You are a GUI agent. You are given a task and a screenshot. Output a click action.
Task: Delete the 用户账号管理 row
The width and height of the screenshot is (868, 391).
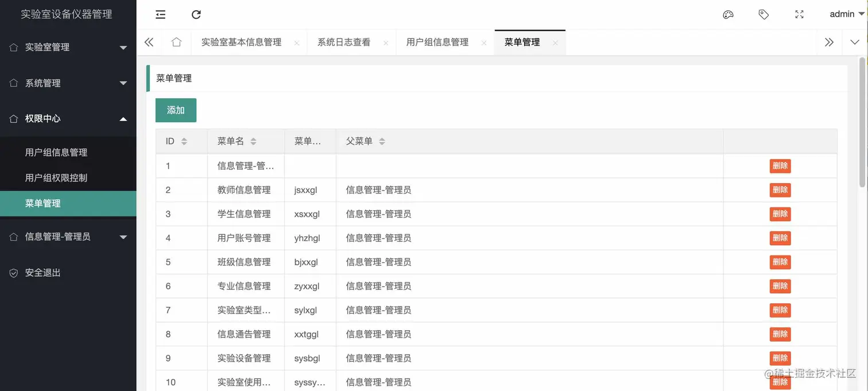point(780,238)
